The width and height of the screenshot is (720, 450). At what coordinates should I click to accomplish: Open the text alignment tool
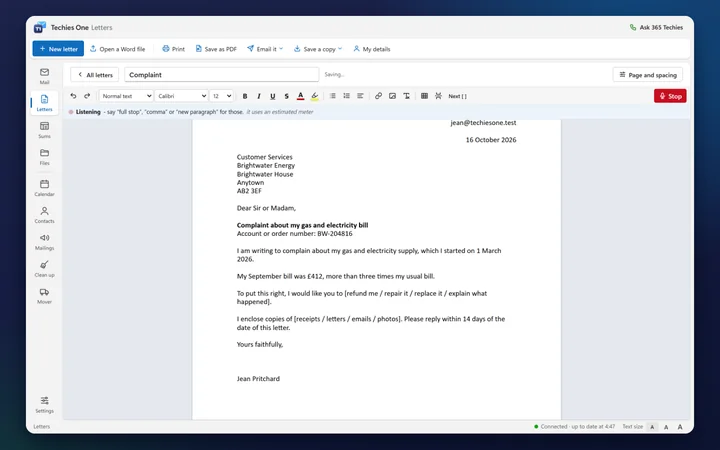360,96
